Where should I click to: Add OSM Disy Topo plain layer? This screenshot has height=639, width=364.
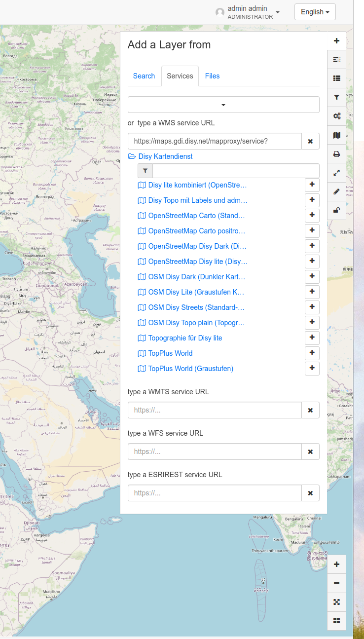[312, 323]
